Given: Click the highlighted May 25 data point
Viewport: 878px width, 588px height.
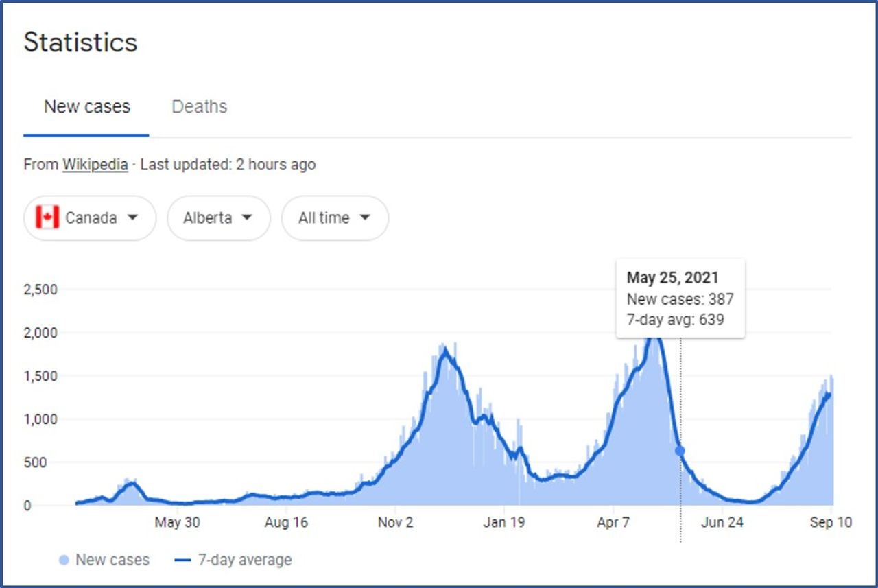Looking at the screenshot, I should pos(680,451).
